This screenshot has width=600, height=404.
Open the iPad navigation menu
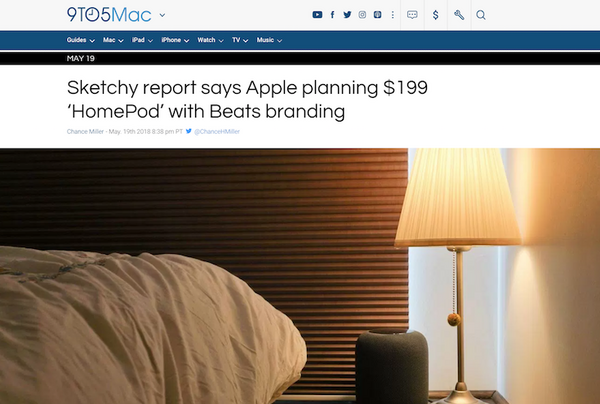tap(142, 40)
